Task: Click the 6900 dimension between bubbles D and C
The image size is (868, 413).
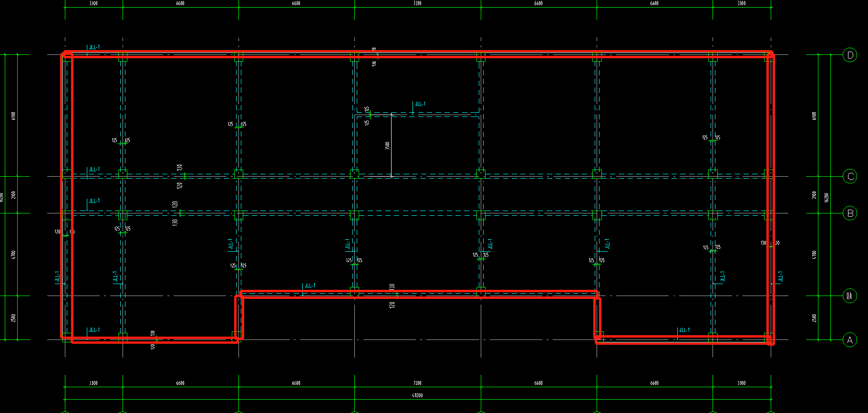Action: click(814, 116)
